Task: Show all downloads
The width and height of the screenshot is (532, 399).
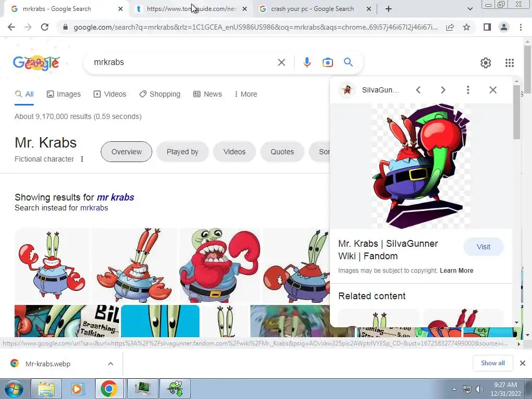Action: pos(493,363)
